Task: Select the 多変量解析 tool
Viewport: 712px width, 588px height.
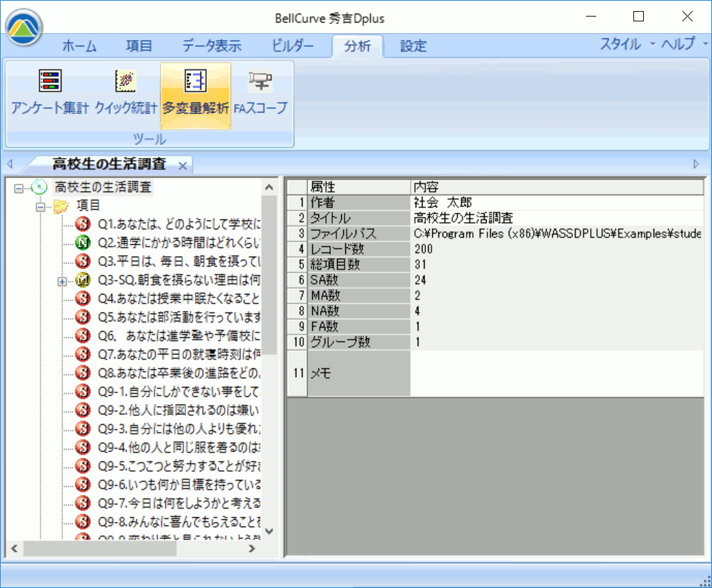Action: (196, 96)
